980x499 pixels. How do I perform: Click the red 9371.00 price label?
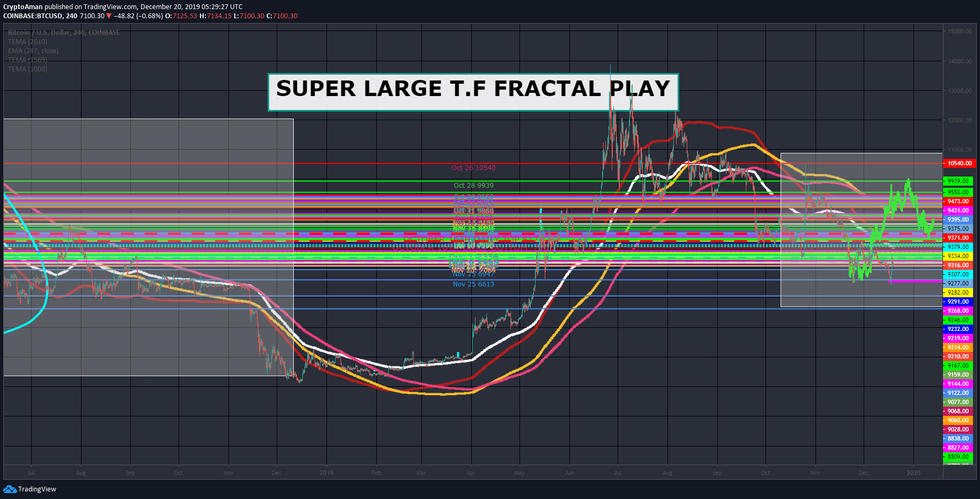coord(958,238)
